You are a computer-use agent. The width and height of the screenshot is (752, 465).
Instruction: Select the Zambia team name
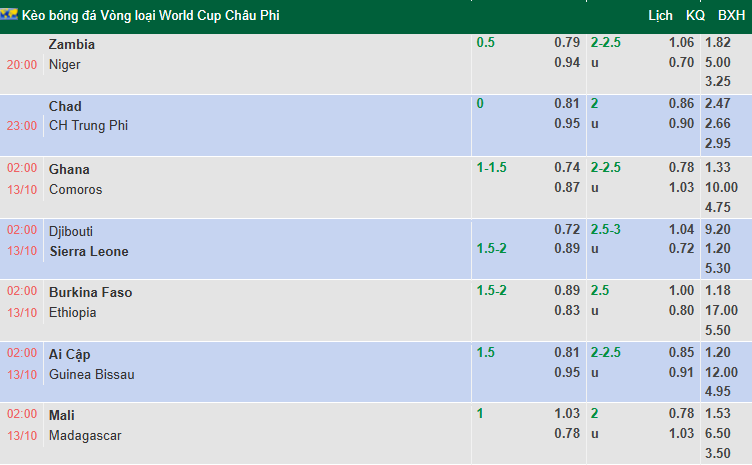pos(72,44)
